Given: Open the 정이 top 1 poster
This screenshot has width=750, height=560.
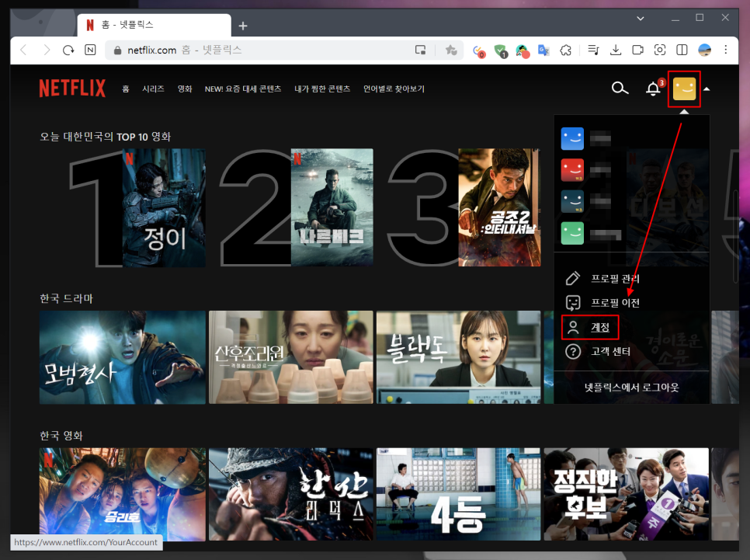Looking at the screenshot, I should point(164,207).
